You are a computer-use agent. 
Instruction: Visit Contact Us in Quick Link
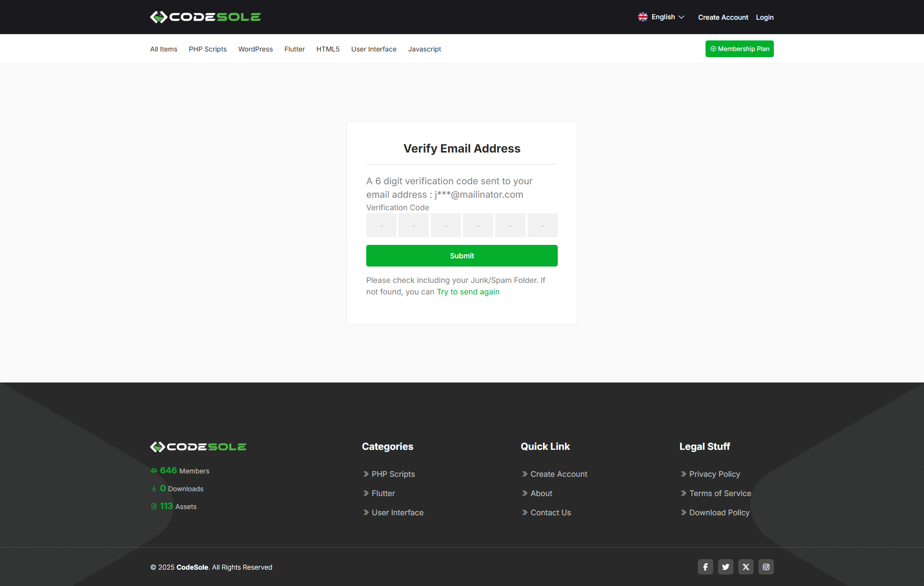550,512
